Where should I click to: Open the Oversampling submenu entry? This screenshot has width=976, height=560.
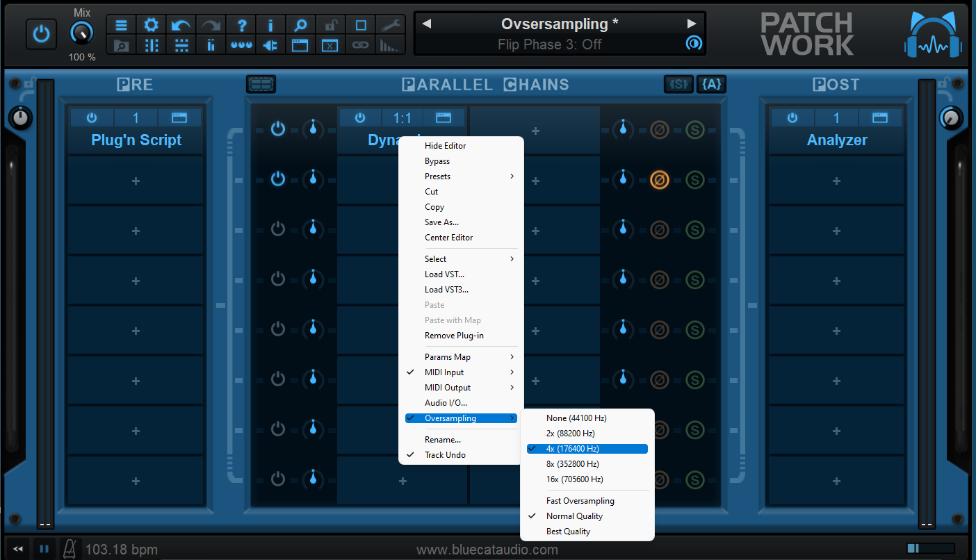point(461,418)
